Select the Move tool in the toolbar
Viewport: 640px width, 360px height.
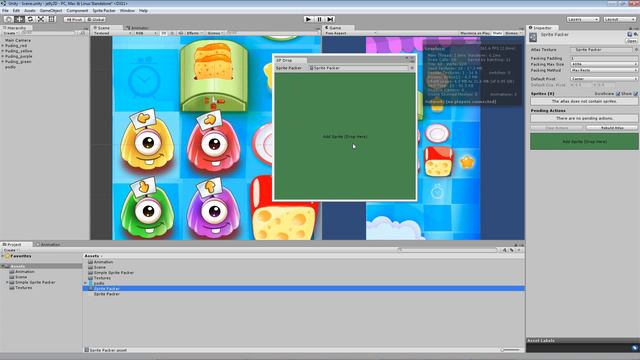19,19
